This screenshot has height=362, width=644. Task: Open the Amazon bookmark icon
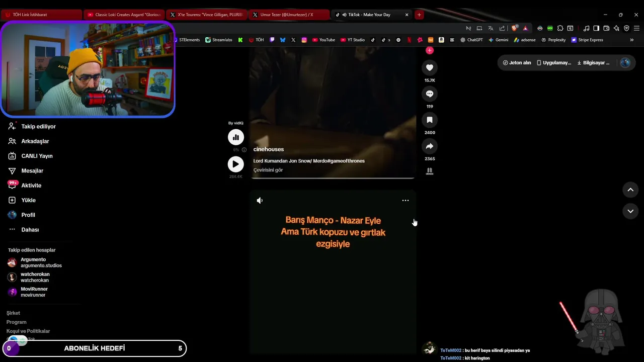click(441, 40)
